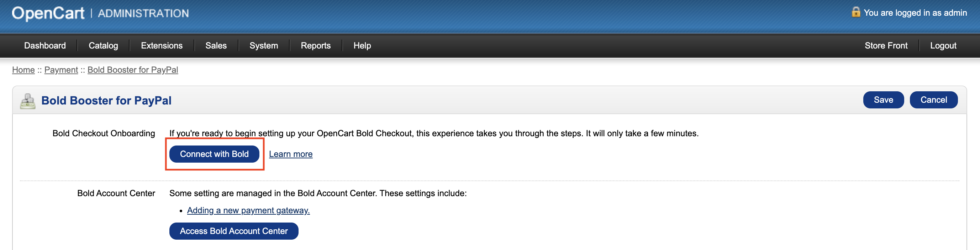Open the Help menu

point(362,45)
